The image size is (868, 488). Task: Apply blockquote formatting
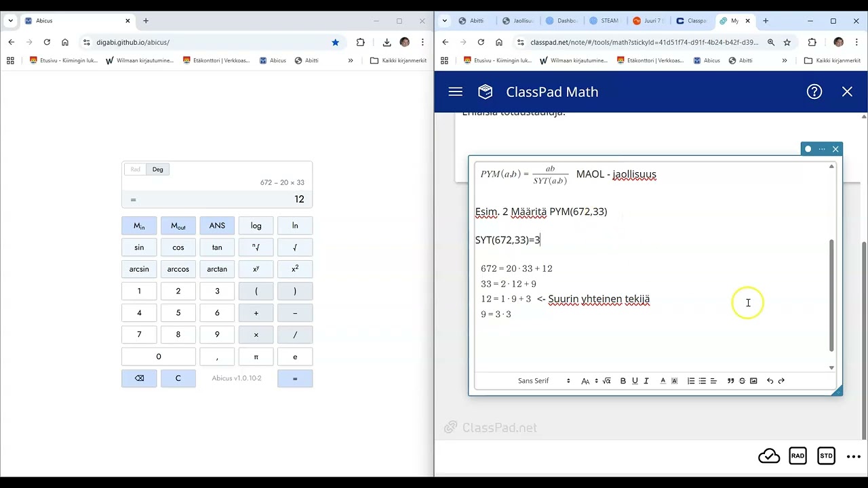730,381
